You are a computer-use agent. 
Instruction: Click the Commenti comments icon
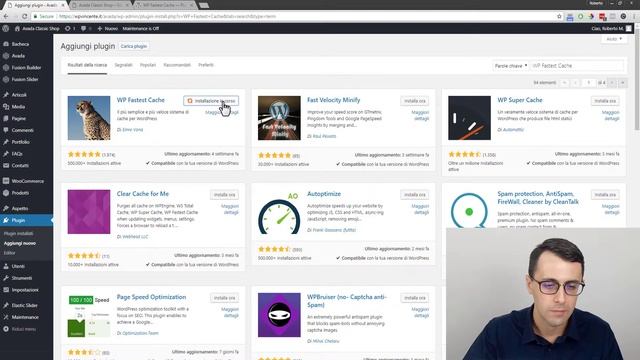(6, 130)
